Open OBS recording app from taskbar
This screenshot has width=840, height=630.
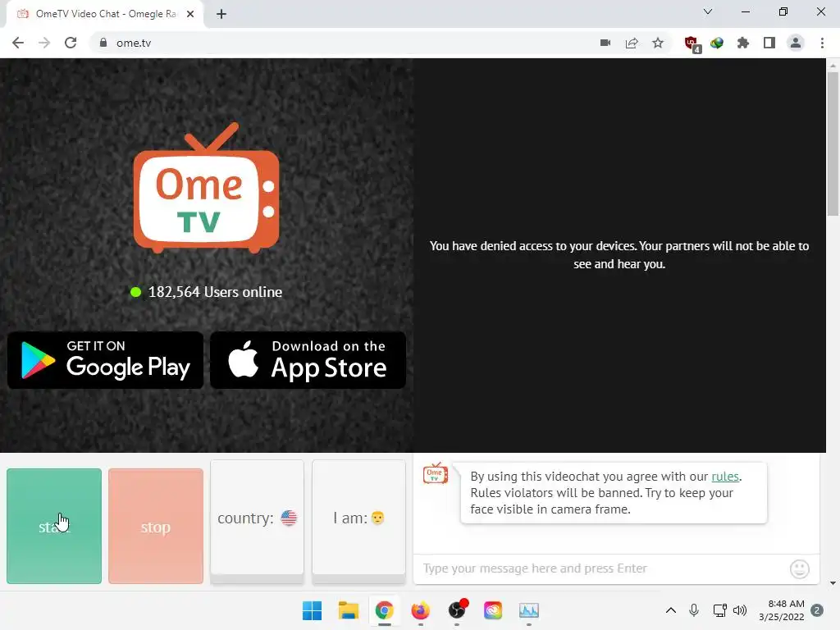[457, 610]
